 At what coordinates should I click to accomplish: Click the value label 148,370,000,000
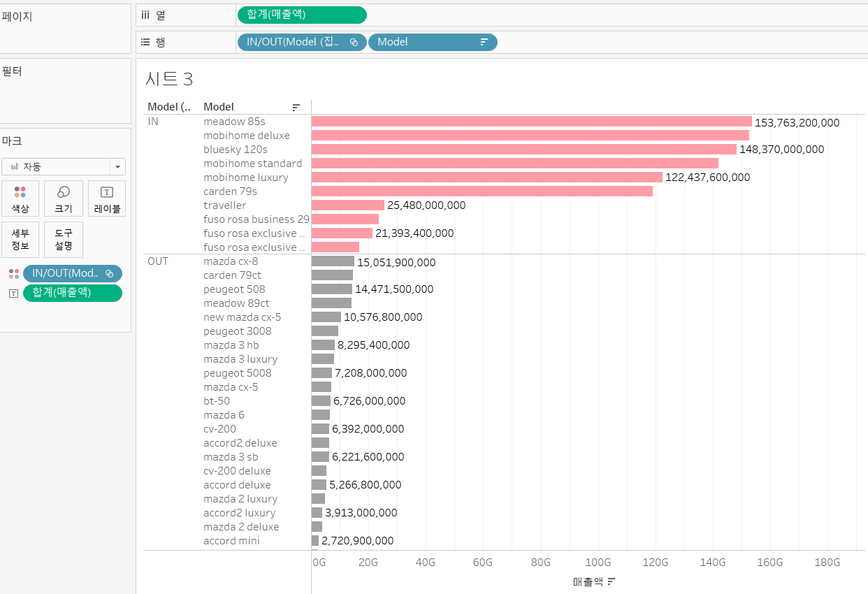(782, 150)
